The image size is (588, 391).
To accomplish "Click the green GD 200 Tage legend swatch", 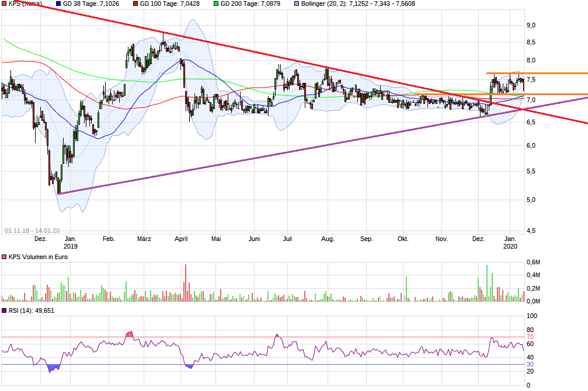I will tap(215, 4).
